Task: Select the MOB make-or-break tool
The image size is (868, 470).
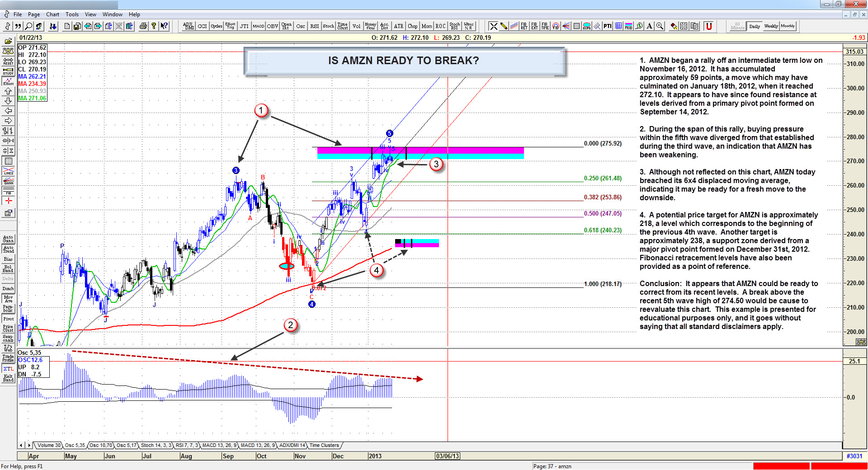Action: [x=628, y=26]
